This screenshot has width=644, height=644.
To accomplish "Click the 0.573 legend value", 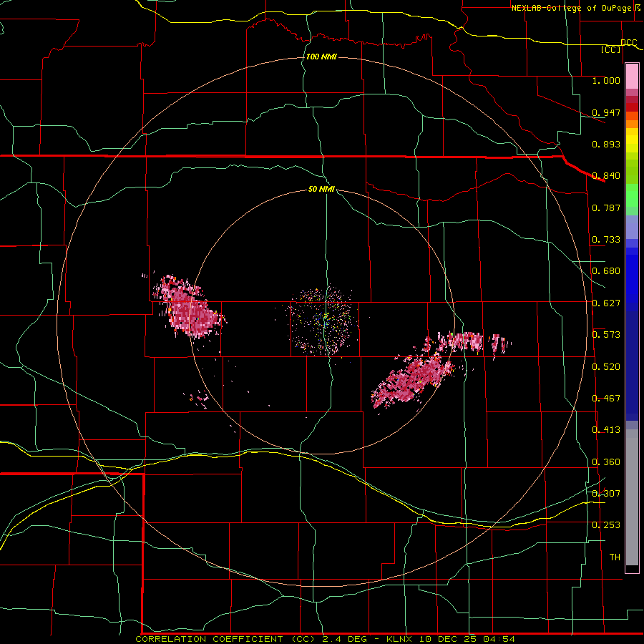I will pos(606,335).
